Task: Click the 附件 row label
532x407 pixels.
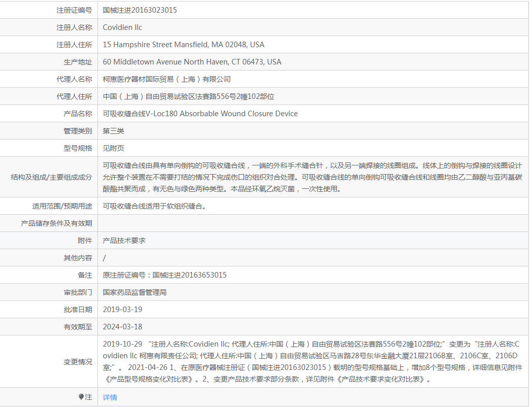Action: click(85, 241)
